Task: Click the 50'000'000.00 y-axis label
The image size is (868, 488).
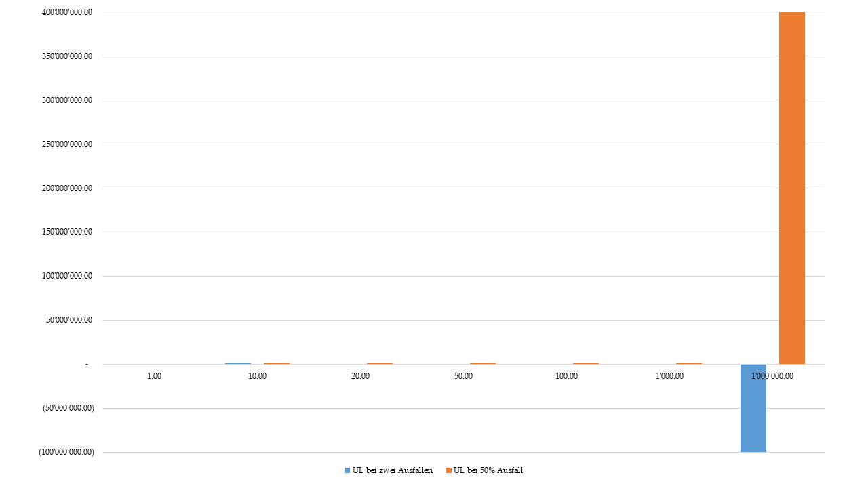Action: point(69,321)
